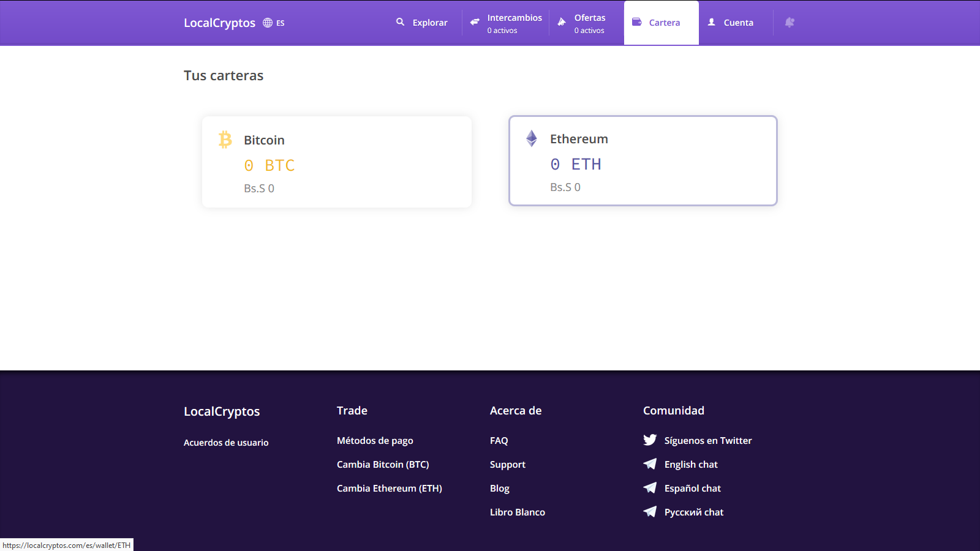Open Síguenos en Twitter link
This screenshot has height=551, width=980.
pos(708,441)
